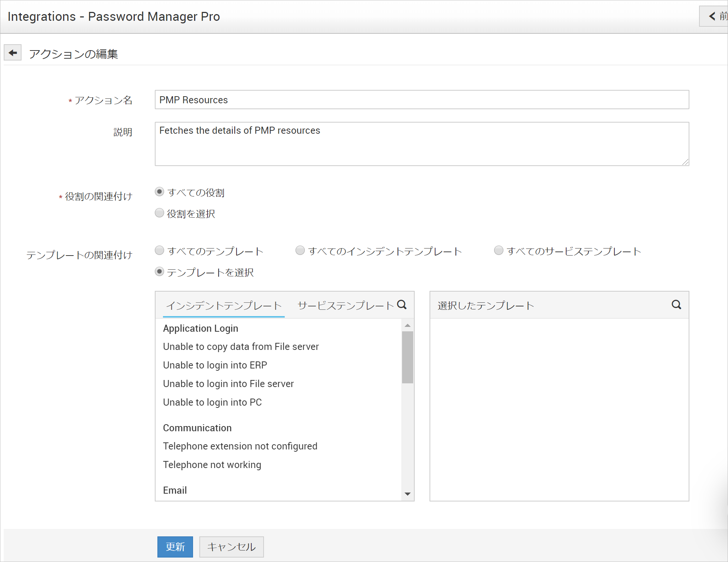Click the back arrow icon beside アクションの編集
Screen dimensions: 728x562
(13, 53)
